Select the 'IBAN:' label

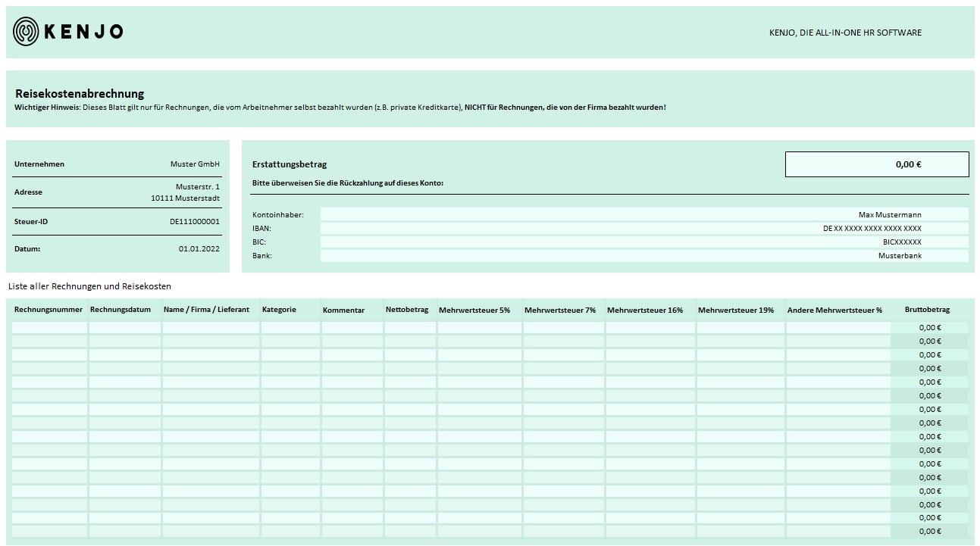pos(262,229)
